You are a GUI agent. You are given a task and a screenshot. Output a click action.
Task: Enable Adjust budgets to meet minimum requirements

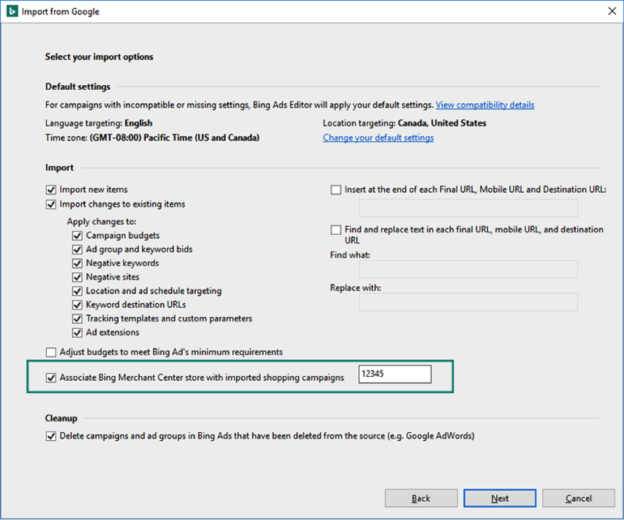[51, 352]
